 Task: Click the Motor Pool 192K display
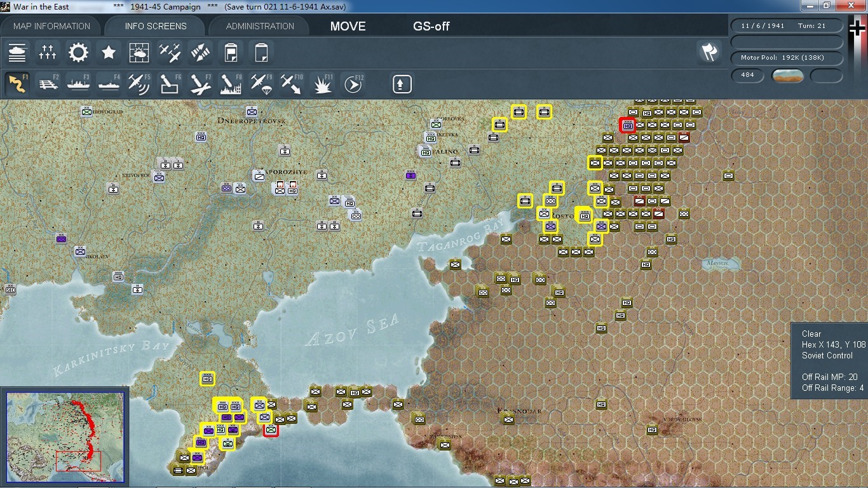pyautogui.click(x=787, y=58)
